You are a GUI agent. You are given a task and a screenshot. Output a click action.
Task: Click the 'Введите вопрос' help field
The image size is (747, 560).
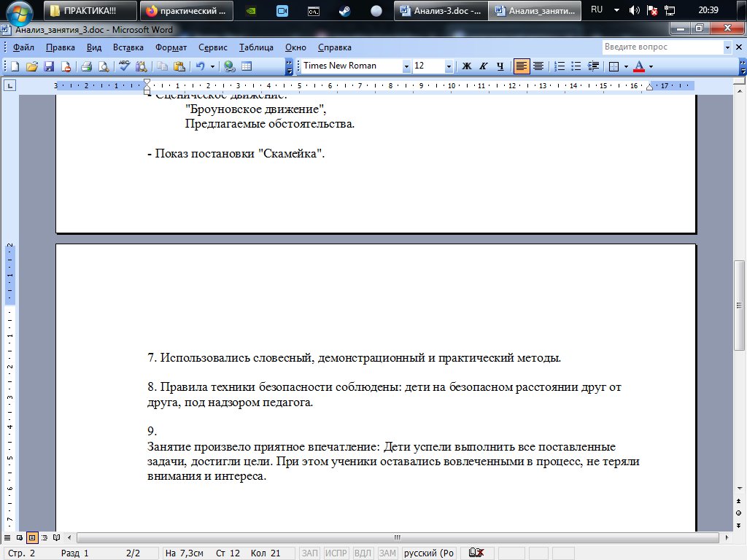point(662,47)
